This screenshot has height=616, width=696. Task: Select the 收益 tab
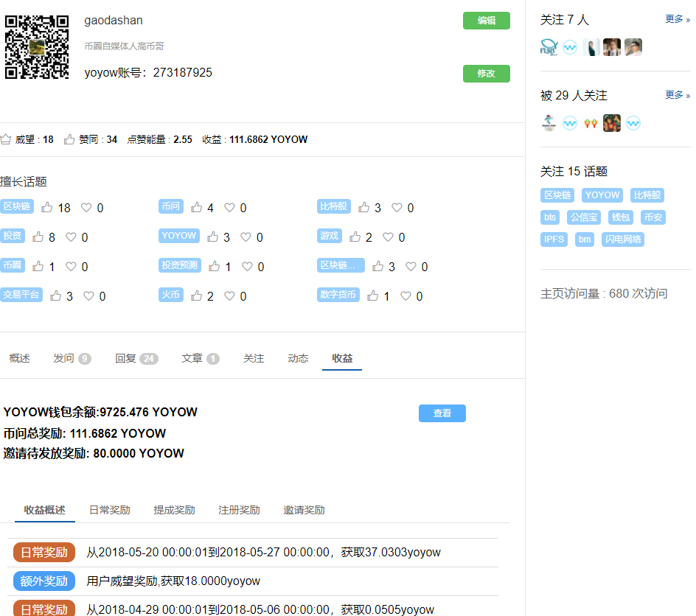point(342,358)
